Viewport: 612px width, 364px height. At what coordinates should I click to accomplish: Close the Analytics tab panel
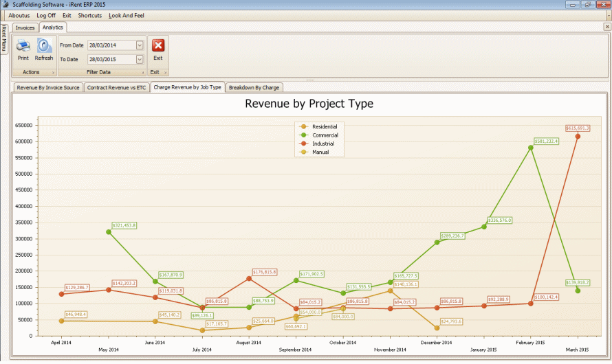coord(607,27)
